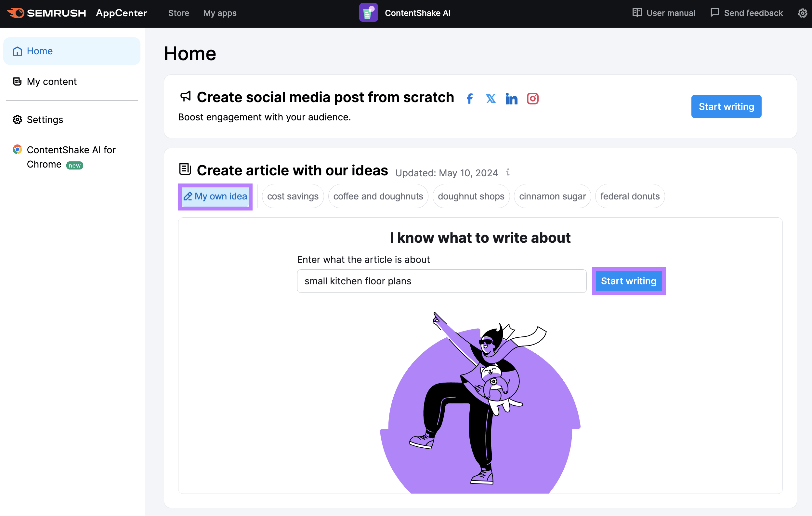Select the 'My own idea' tab option

[216, 196]
